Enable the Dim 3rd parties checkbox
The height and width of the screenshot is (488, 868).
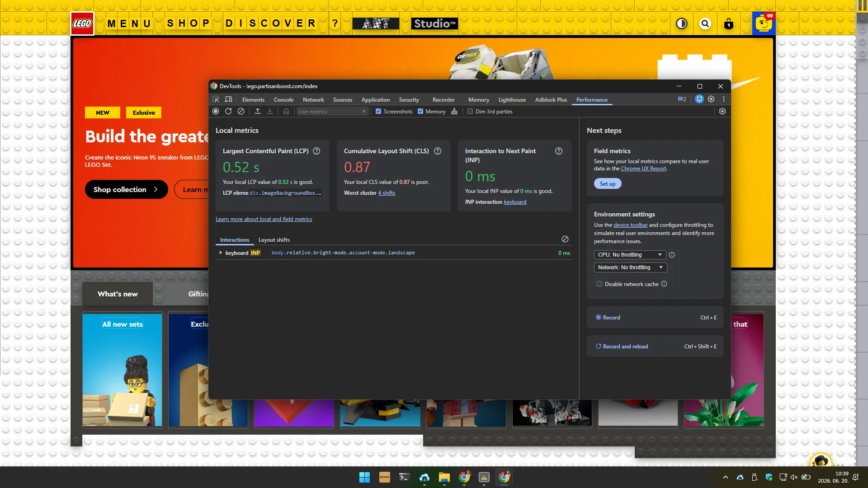click(470, 111)
